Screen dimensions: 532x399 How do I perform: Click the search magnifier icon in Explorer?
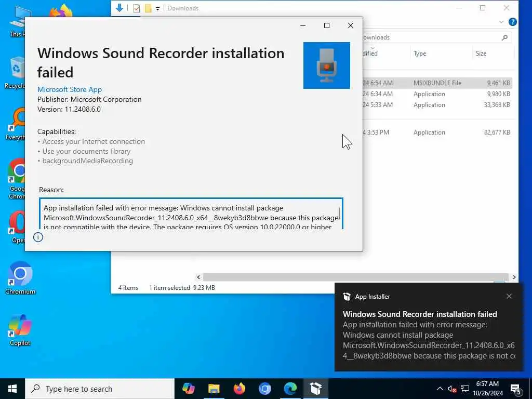[504, 37]
